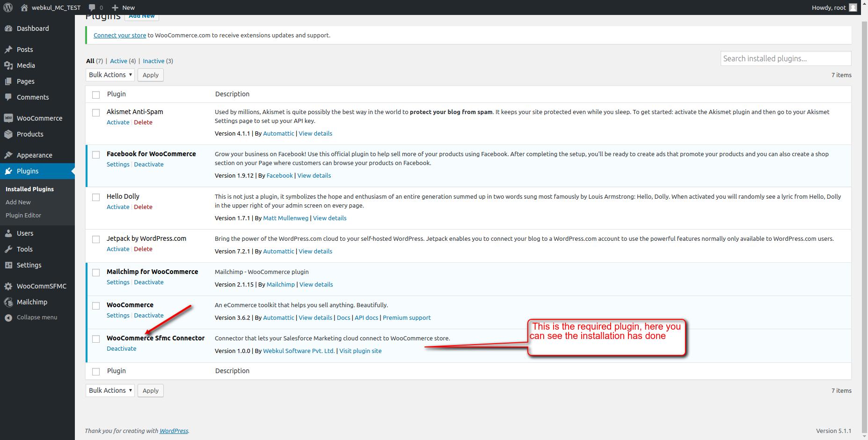Open the Add New submenu item
Image resolution: width=868 pixels, height=440 pixels.
18,202
